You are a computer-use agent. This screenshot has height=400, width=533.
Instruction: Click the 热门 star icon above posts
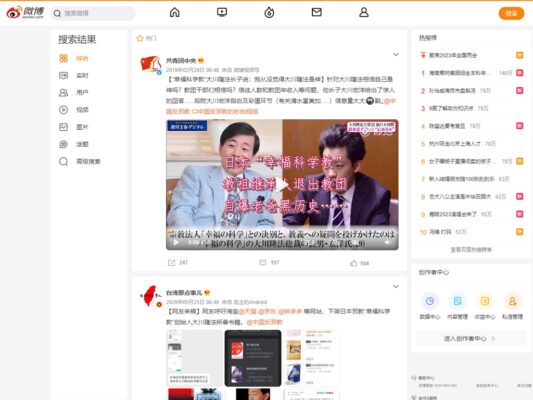coord(140,38)
